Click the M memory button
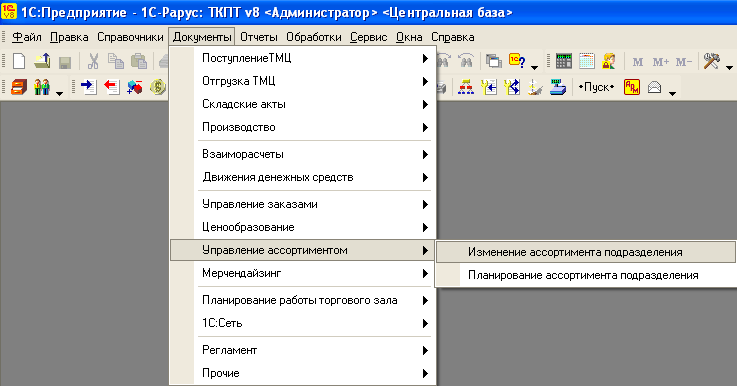This screenshot has height=386, width=737. click(x=638, y=62)
